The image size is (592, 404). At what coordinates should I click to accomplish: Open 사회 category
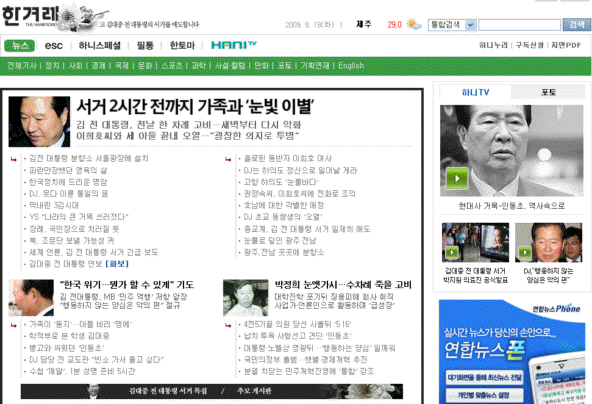click(x=76, y=65)
